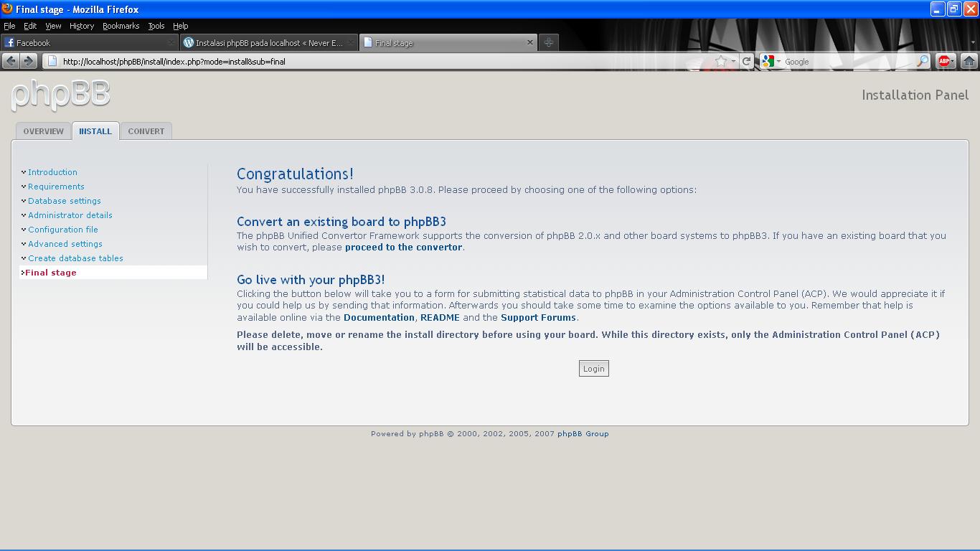Reload the page with the refresh icon

pos(746,62)
